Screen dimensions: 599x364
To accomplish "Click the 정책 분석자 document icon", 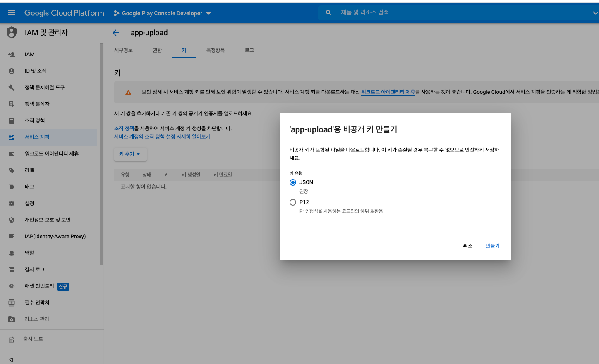I will [12, 104].
